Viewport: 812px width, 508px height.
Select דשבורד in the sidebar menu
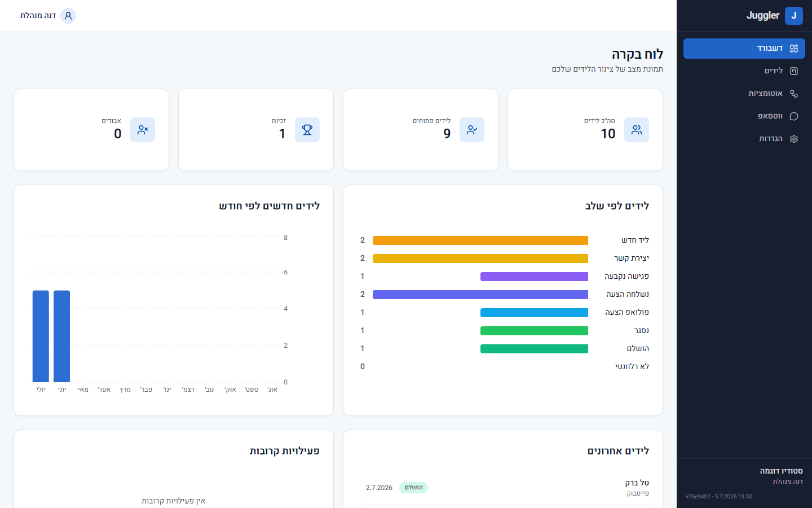744,49
